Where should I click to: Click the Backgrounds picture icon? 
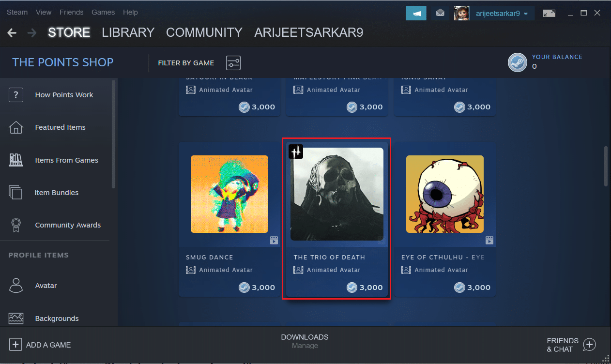point(16,318)
